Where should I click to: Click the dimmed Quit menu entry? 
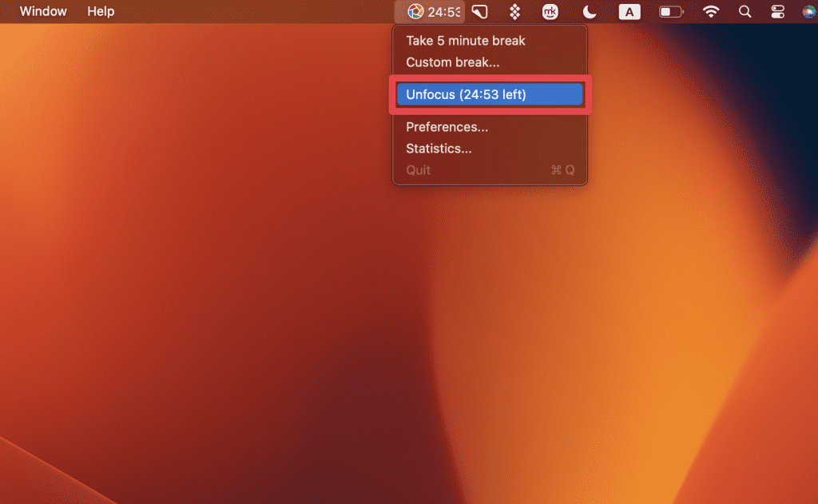490,170
